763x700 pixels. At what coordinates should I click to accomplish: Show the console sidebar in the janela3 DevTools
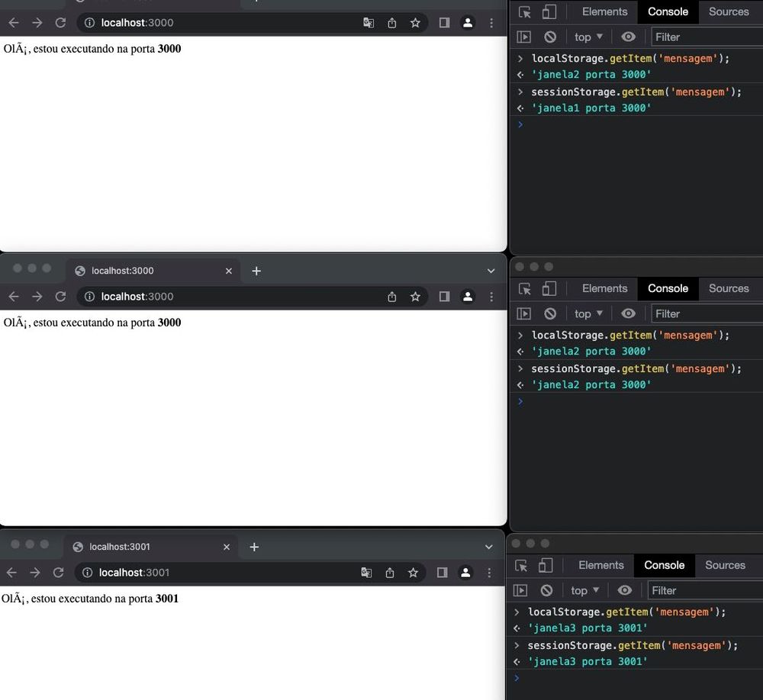pos(520,590)
